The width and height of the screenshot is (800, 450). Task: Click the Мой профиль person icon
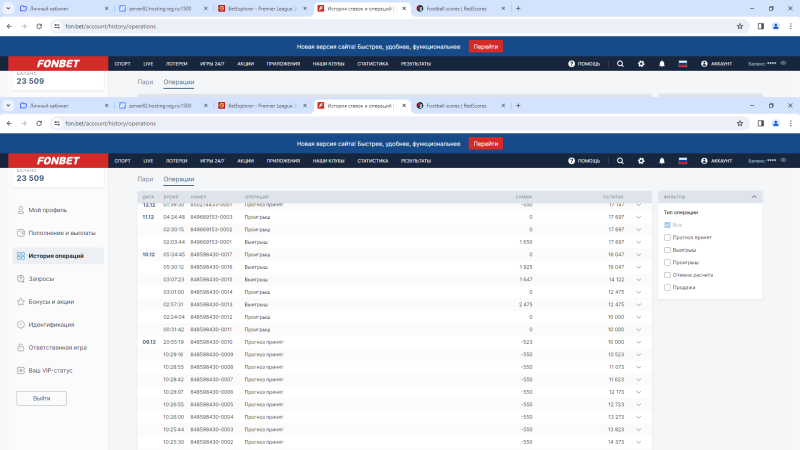click(x=20, y=210)
